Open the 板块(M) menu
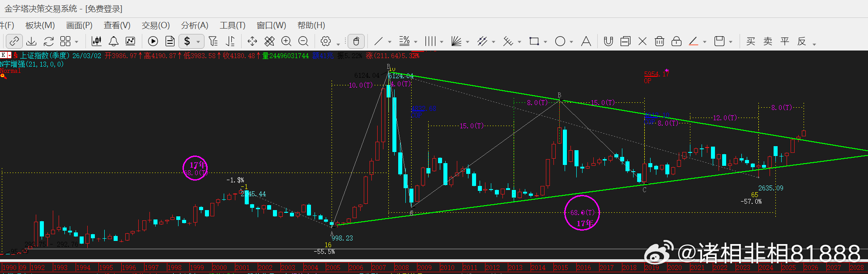Image resolution: width=868 pixels, height=274 pixels. pos(40,25)
